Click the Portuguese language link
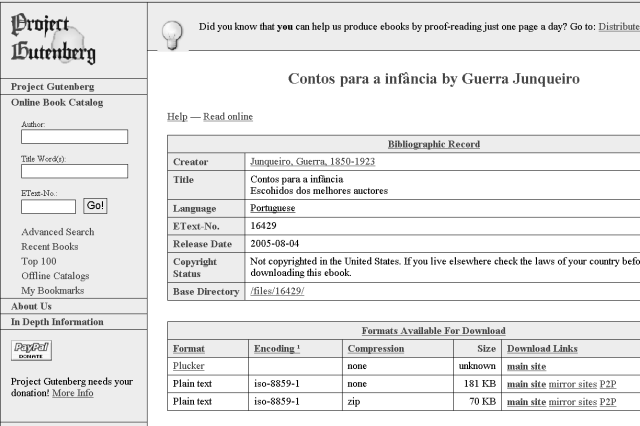Screen dimensions: 640x426 [272, 208]
